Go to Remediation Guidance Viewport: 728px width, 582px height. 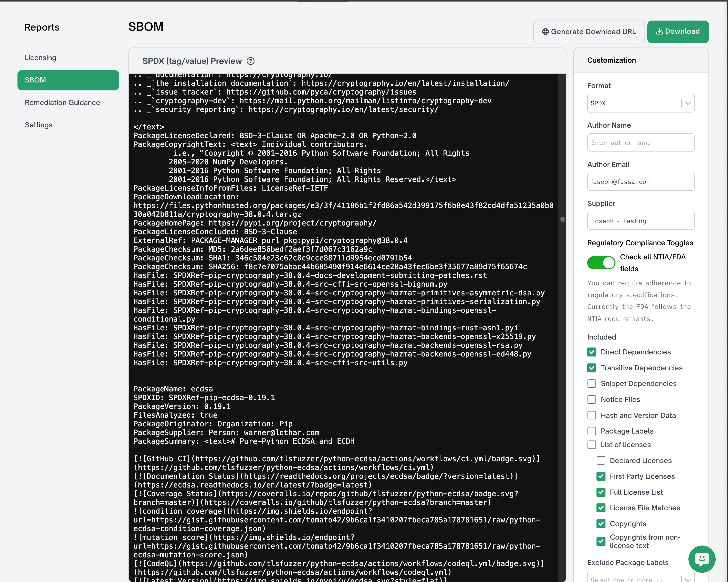click(x=62, y=103)
